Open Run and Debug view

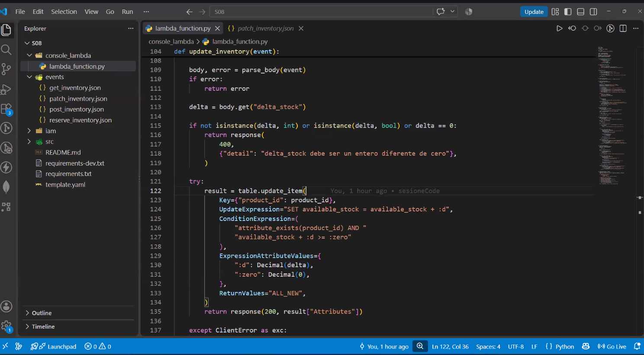pyautogui.click(x=6, y=89)
